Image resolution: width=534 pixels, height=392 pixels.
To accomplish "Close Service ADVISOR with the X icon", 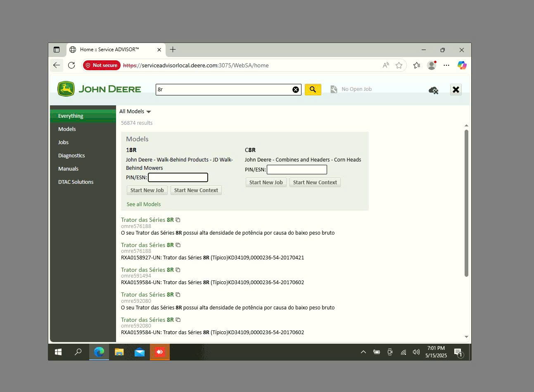I will coord(456,90).
